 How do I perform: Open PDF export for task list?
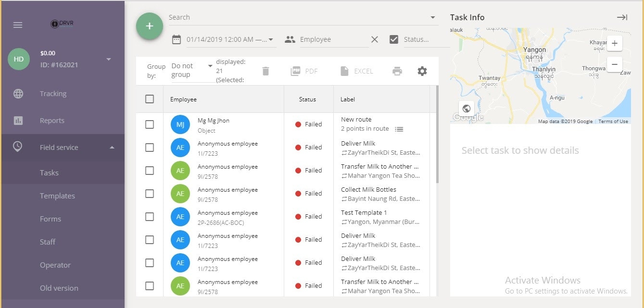pyautogui.click(x=305, y=71)
